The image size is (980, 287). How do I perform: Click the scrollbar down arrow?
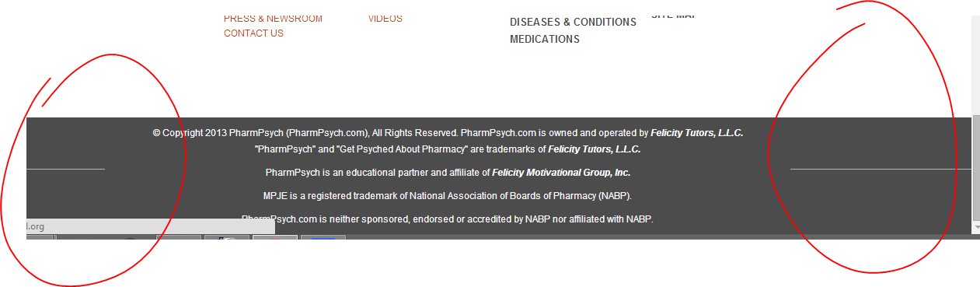(976, 227)
